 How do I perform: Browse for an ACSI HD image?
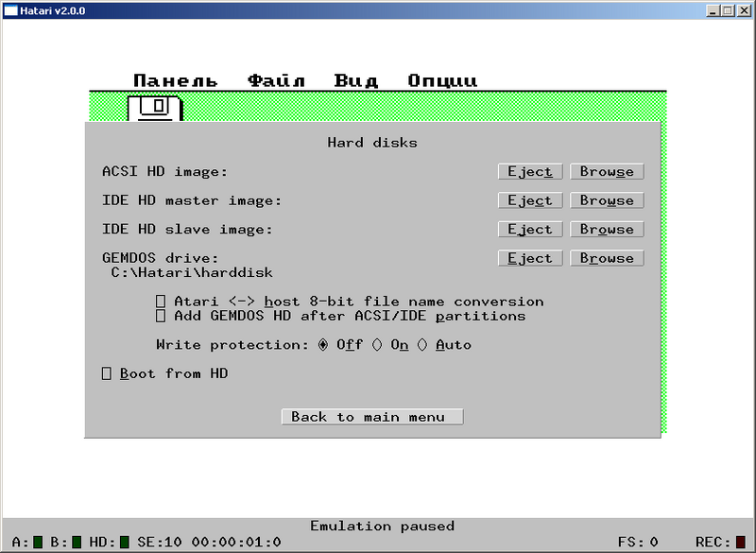(607, 172)
